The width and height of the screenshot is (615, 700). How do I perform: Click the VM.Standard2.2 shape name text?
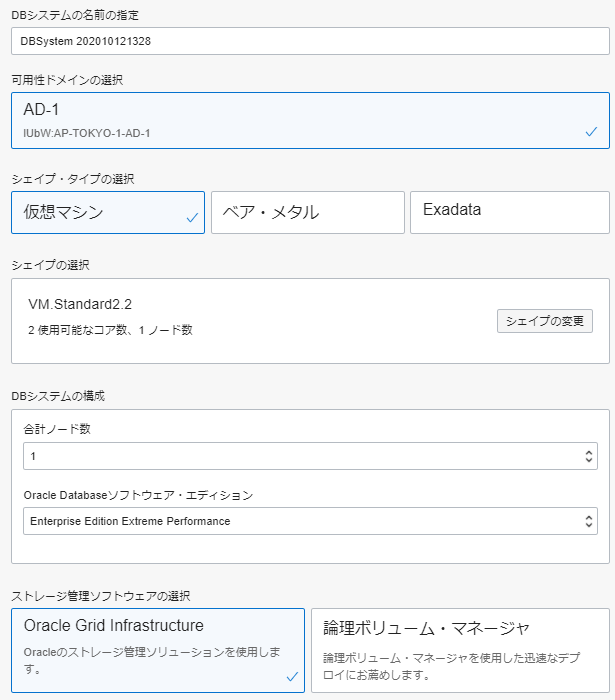tap(80, 304)
